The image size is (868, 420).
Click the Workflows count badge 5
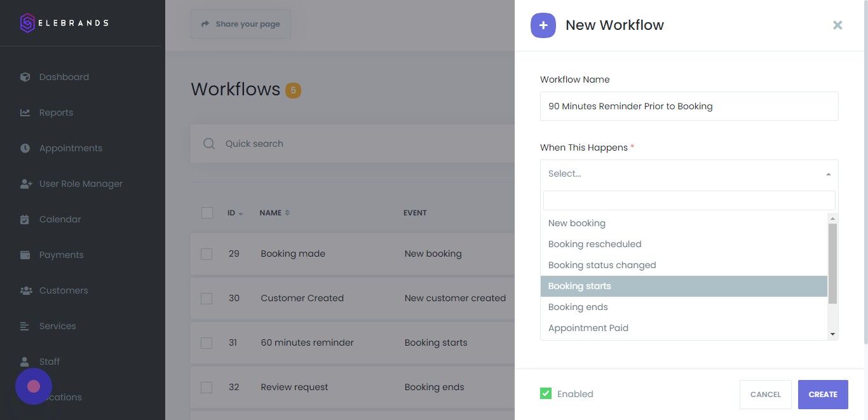click(293, 90)
